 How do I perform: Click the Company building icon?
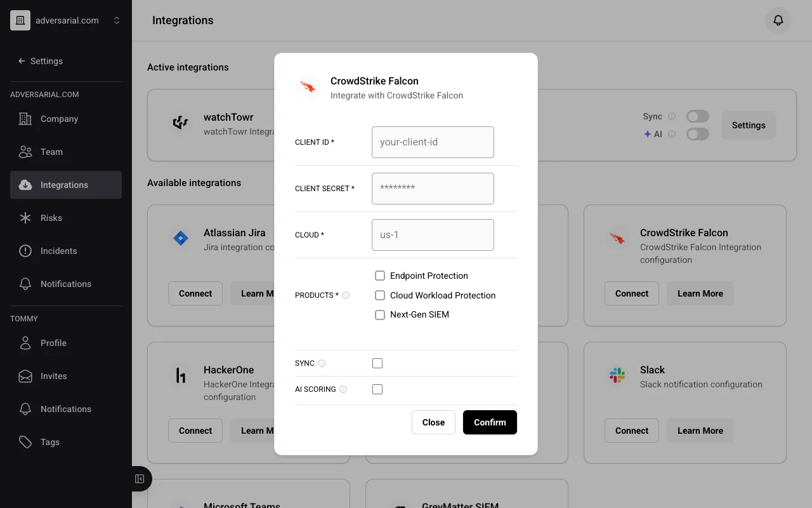(25, 119)
